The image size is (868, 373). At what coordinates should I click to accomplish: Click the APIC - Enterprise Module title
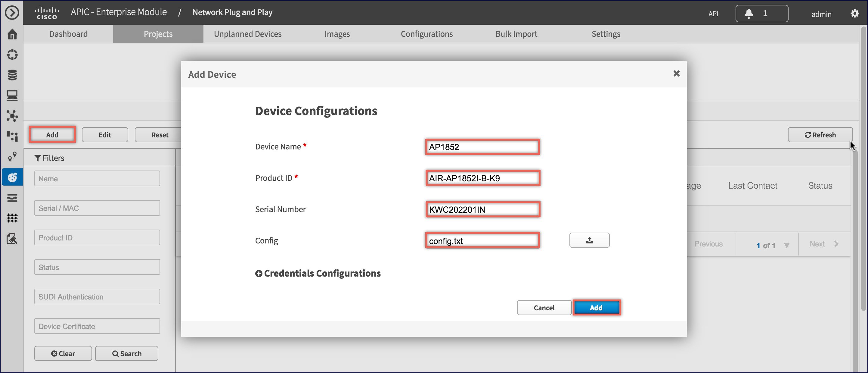click(119, 12)
